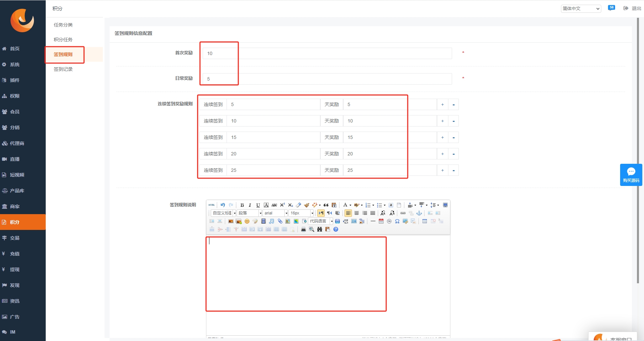This screenshot has height=341, width=644.
Task: Open font color picker A
Action: click(345, 205)
